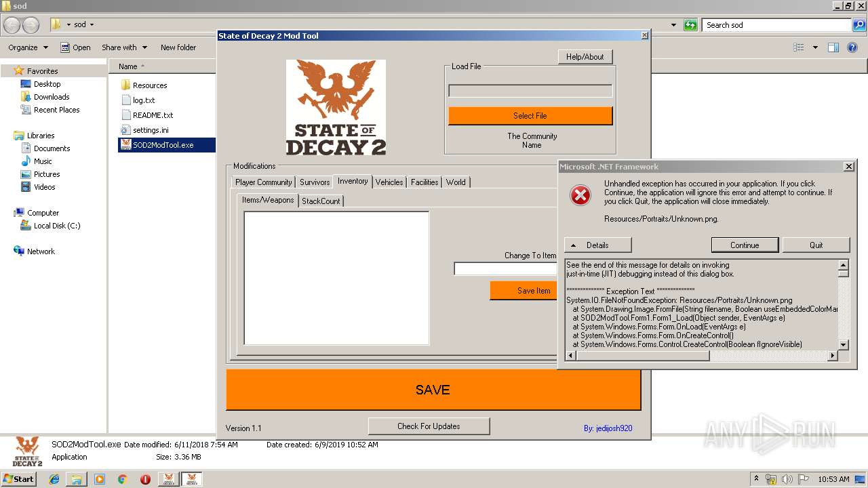
Task: Close the State of Decay 2 Mod Tool window
Action: (x=644, y=36)
